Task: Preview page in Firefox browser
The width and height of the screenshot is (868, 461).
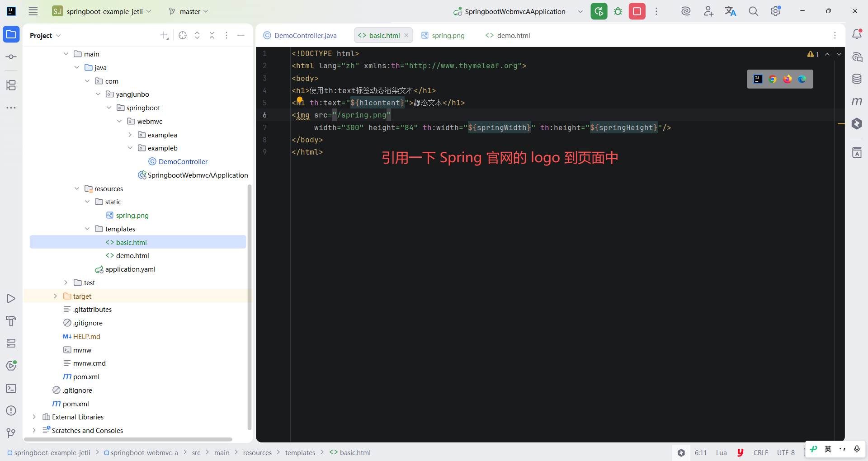Action: pyautogui.click(x=788, y=79)
